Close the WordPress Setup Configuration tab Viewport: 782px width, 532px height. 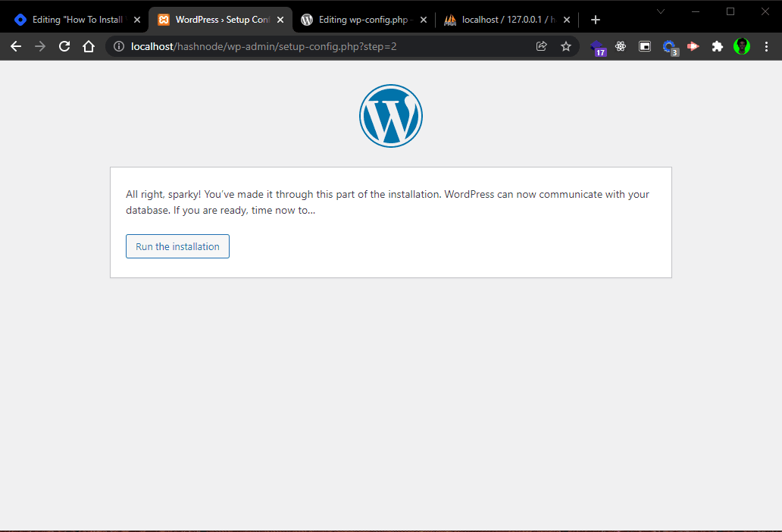(280, 20)
